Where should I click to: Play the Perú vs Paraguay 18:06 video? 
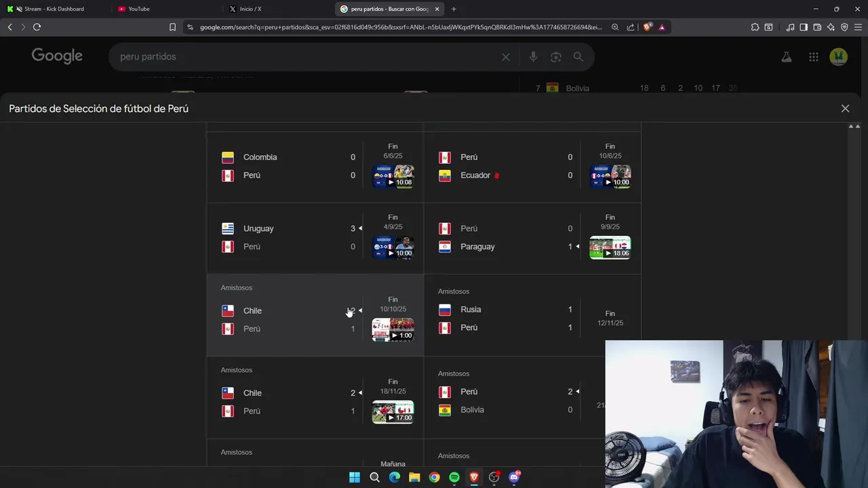pyautogui.click(x=610, y=247)
